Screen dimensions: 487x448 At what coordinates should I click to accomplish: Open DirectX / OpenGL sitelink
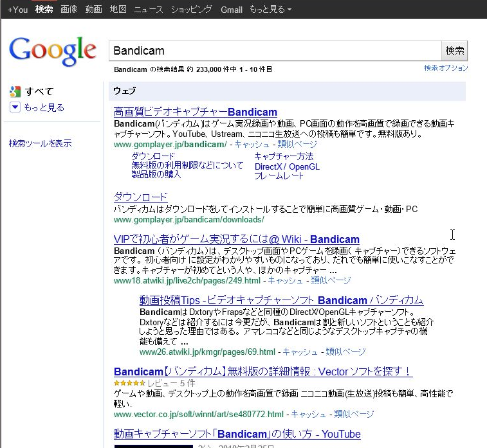tap(287, 166)
